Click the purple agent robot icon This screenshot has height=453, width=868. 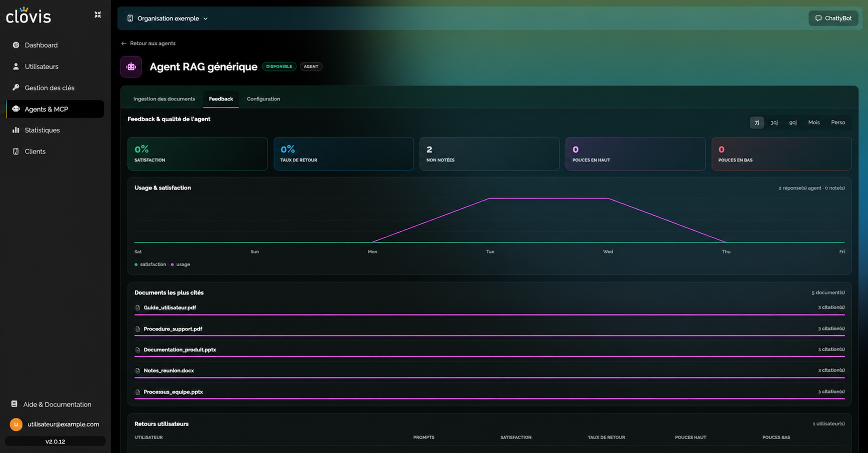click(x=131, y=66)
